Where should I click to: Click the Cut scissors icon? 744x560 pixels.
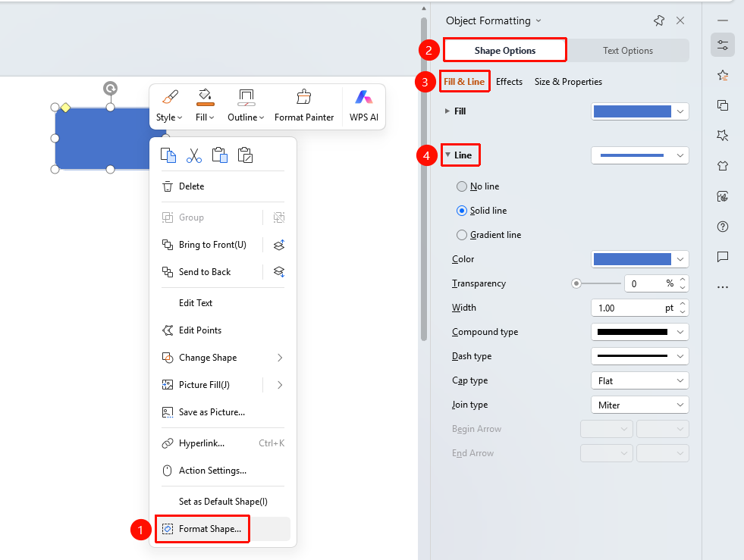coord(193,155)
